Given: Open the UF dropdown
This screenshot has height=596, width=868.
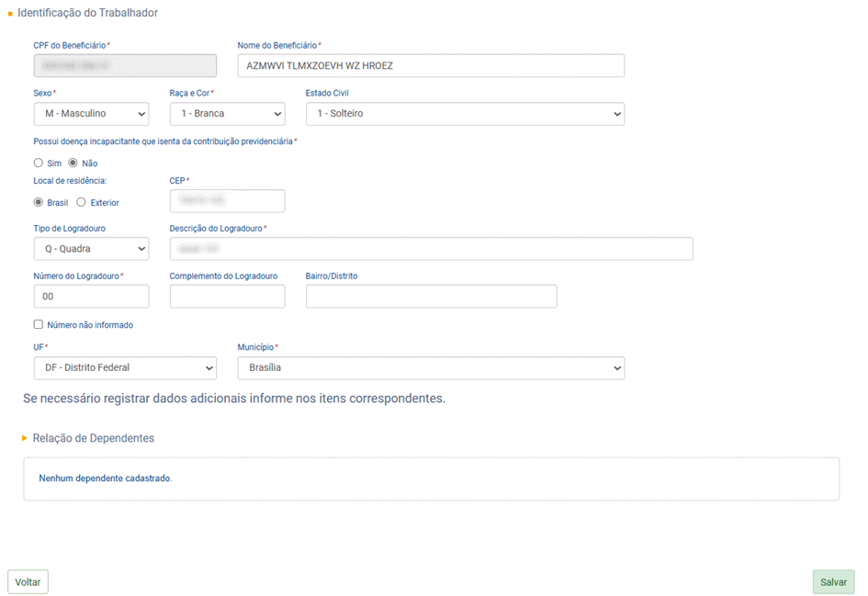Looking at the screenshot, I should point(125,368).
